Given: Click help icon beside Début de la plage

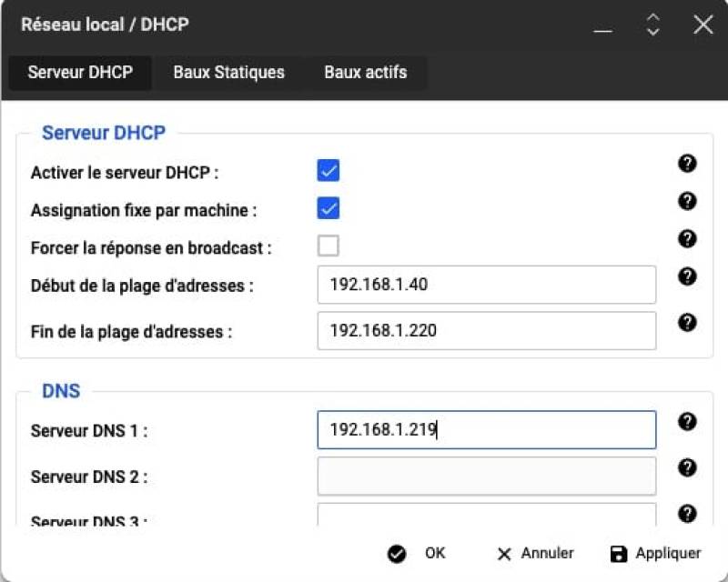Looking at the screenshot, I should [x=688, y=276].
